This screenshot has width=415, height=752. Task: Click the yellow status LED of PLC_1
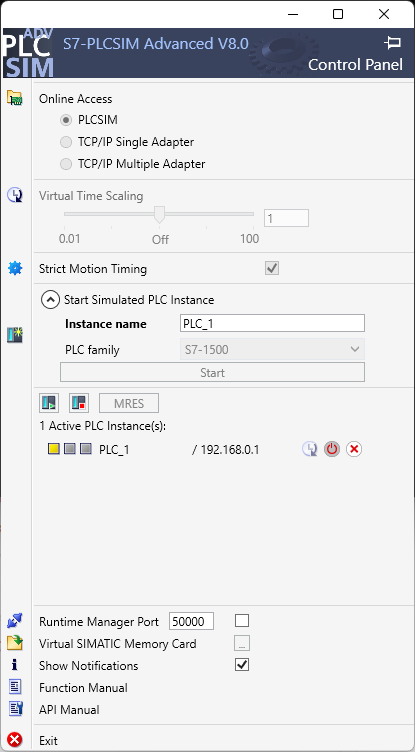54,449
